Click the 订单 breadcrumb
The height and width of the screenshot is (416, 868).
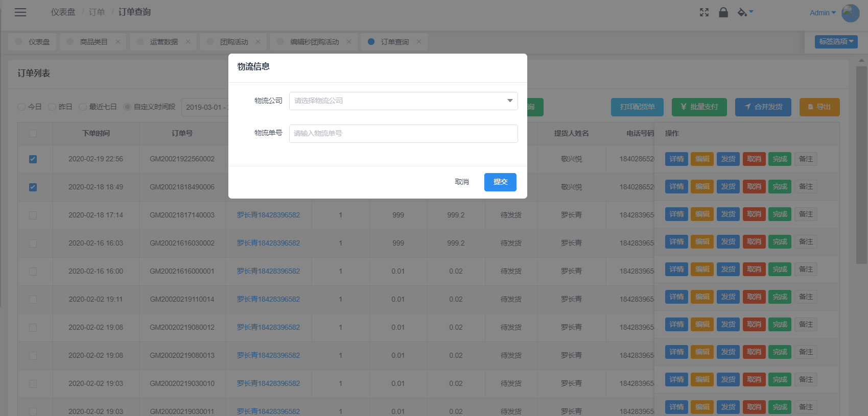pos(97,12)
